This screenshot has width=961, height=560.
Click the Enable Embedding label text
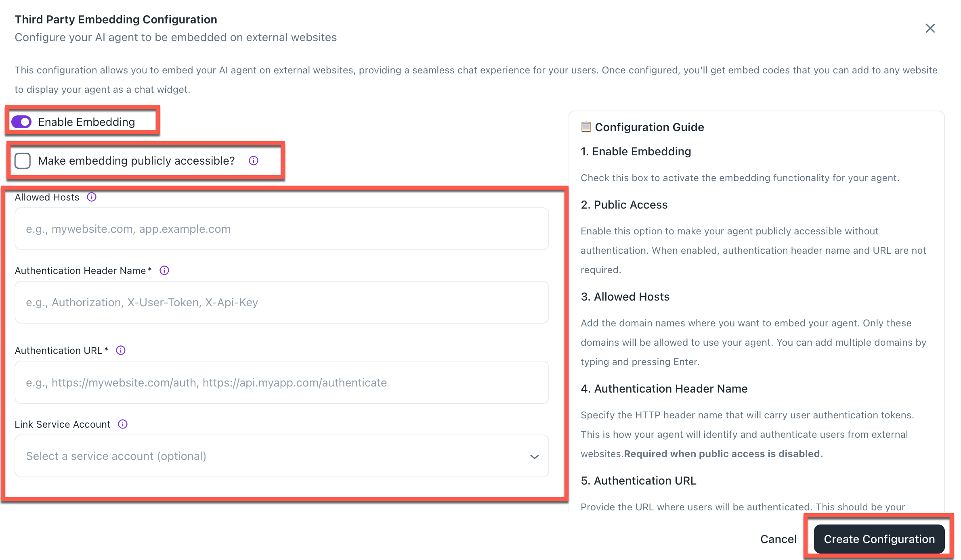coord(86,122)
